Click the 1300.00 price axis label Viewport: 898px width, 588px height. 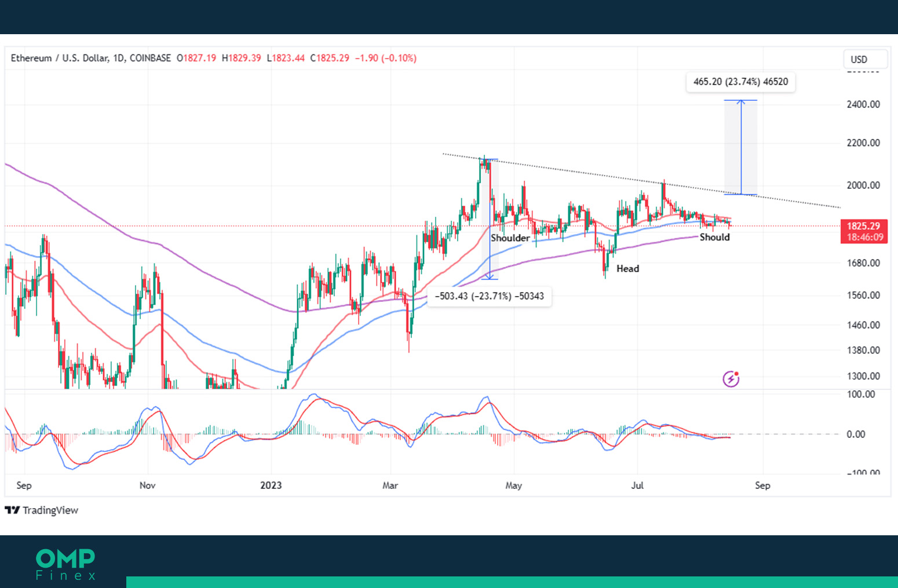(863, 376)
